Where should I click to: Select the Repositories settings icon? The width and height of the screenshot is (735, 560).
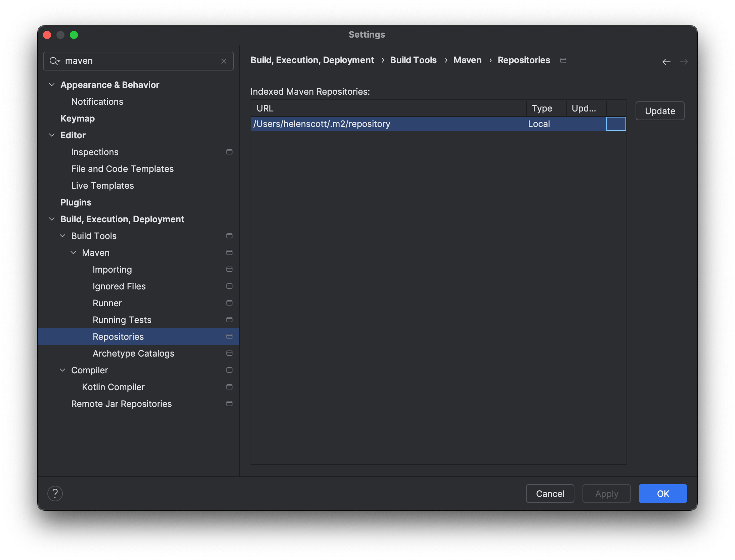(x=229, y=336)
